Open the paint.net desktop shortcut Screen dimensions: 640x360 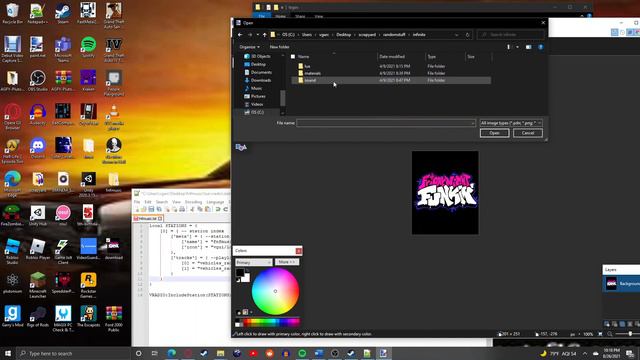[38, 47]
